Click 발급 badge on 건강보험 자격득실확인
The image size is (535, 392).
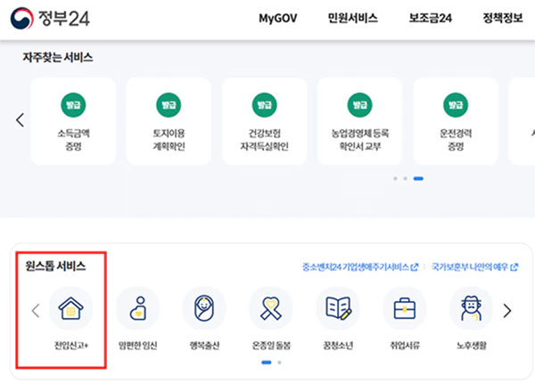tap(265, 104)
